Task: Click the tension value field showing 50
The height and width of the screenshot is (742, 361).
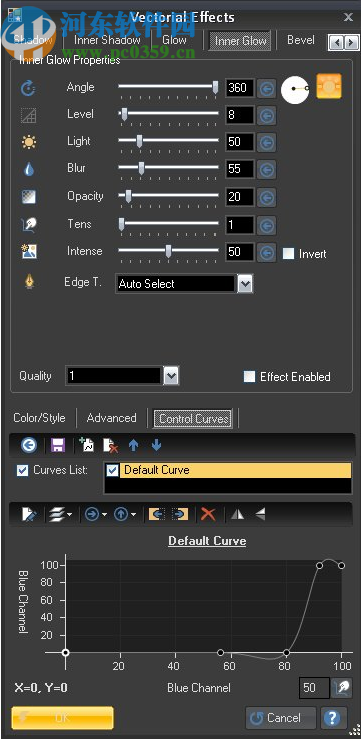Action: click(315, 688)
